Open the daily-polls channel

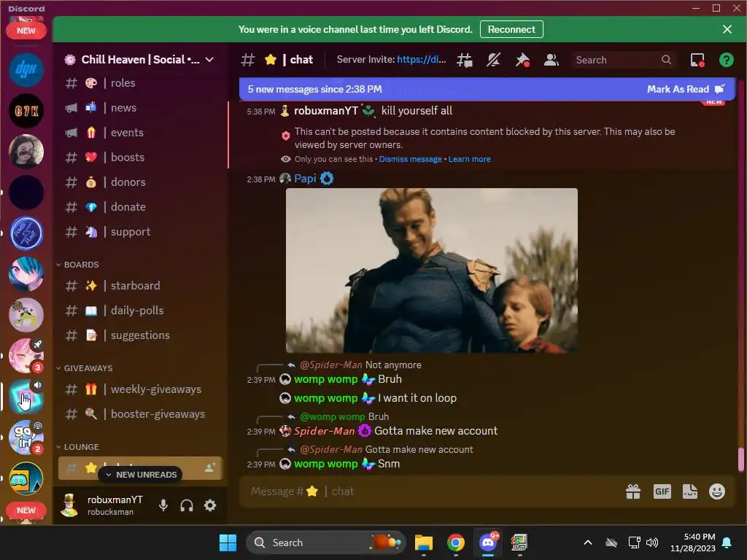pos(141,311)
